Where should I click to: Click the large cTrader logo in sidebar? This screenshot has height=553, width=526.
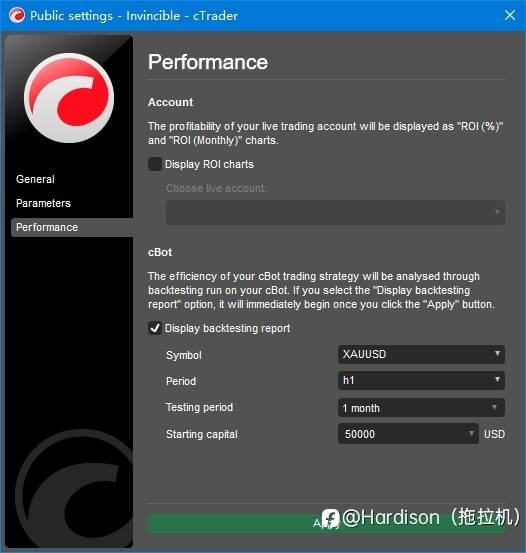click(x=69, y=98)
